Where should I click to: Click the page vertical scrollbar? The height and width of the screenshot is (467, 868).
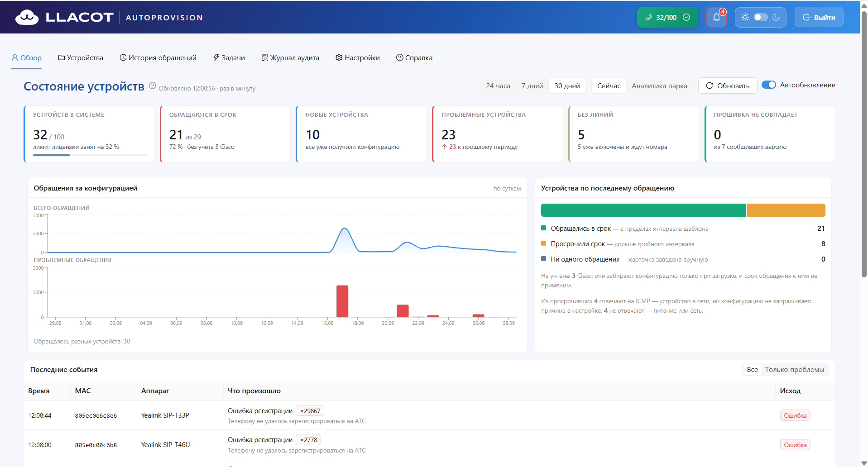(x=864, y=145)
